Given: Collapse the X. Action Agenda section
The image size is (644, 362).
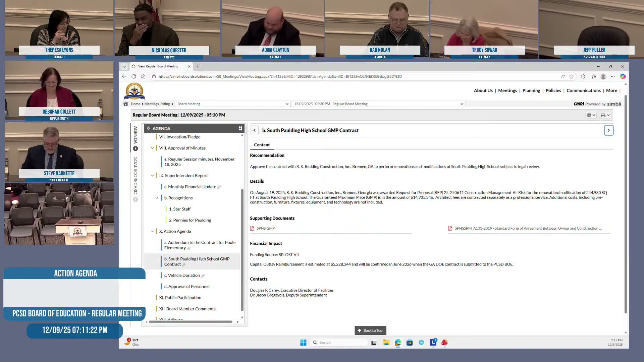Looking at the screenshot, I should coord(153,231).
